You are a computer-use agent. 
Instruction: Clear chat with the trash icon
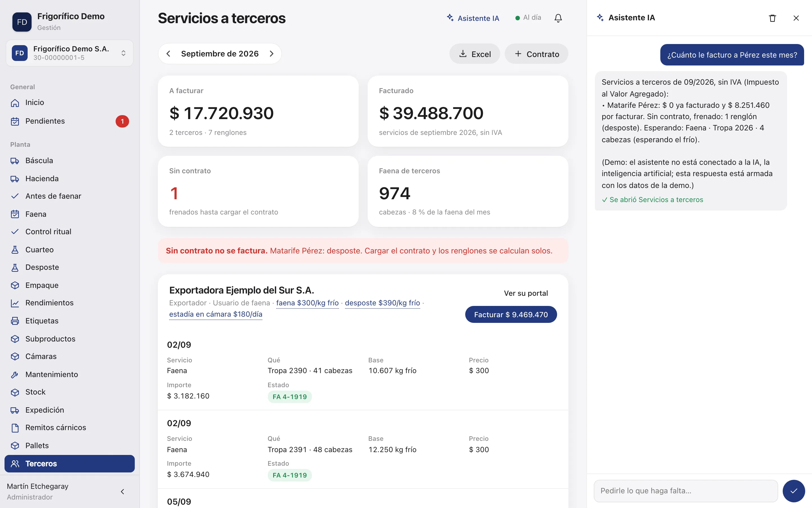pos(773,18)
